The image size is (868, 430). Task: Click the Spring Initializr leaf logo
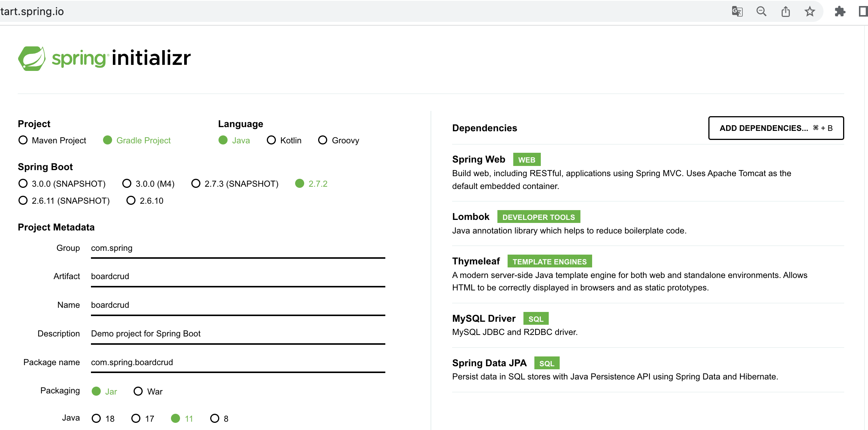pyautogui.click(x=32, y=58)
